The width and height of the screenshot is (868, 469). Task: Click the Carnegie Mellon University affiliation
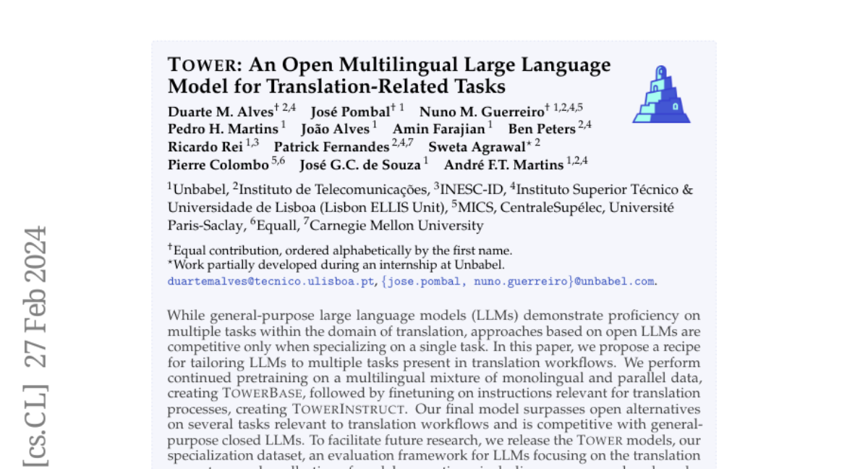click(x=396, y=225)
